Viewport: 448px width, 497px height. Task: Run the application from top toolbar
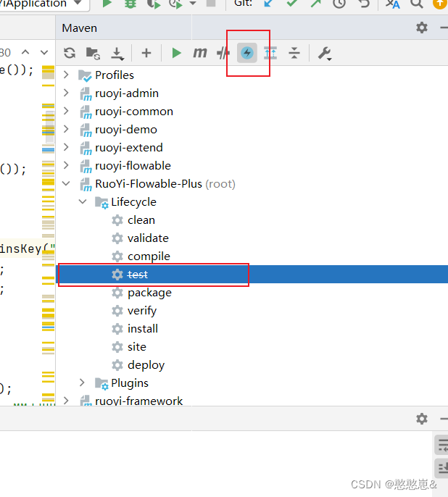point(107,3)
